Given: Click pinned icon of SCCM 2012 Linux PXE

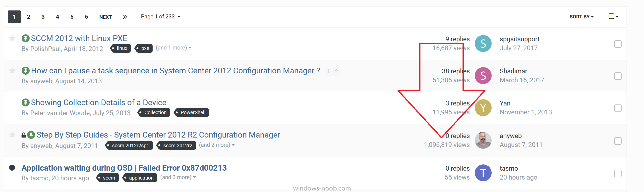Looking at the screenshot, I should point(25,38).
